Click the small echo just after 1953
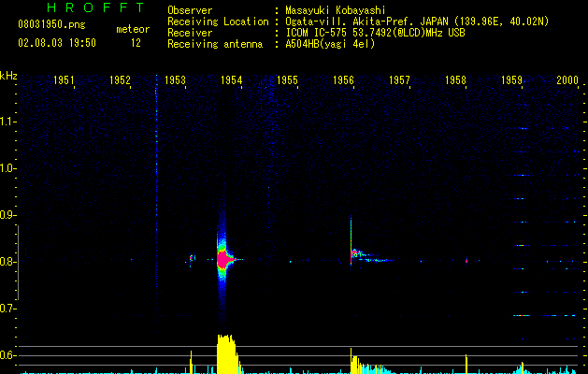The width and height of the screenshot is (588, 374). [192, 259]
